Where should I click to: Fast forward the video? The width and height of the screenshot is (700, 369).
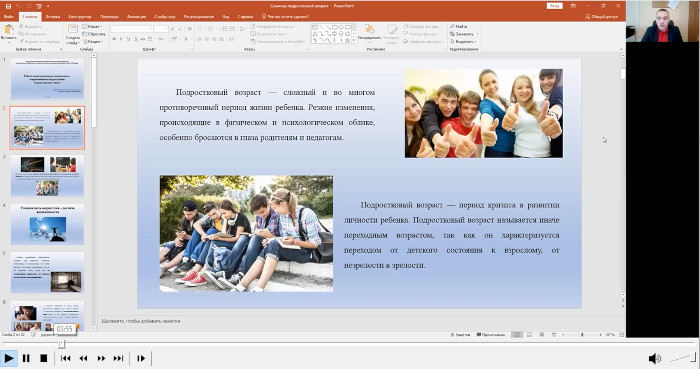click(101, 358)
